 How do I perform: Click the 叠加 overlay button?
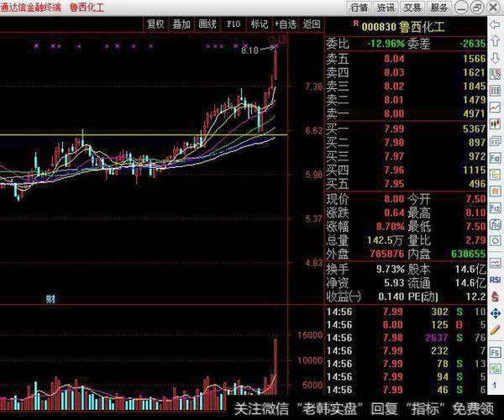click(181, 24)
